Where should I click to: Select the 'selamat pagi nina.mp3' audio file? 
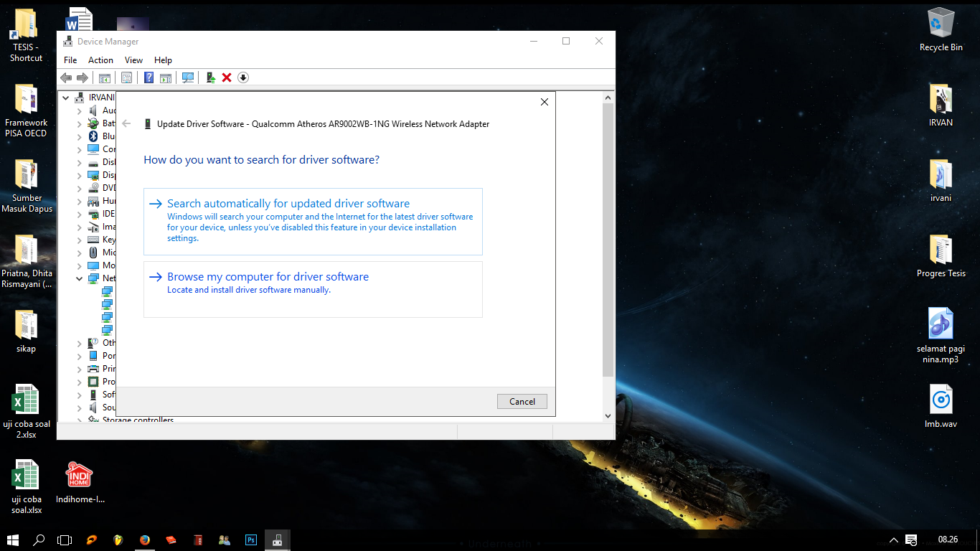(941, 335)
